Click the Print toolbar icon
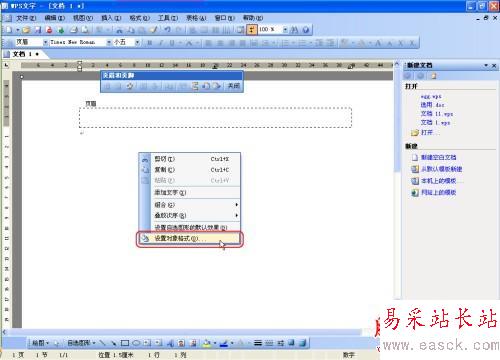Image resolution: width=500 pixels, height=360 pixels. click(x=74, y=30)
